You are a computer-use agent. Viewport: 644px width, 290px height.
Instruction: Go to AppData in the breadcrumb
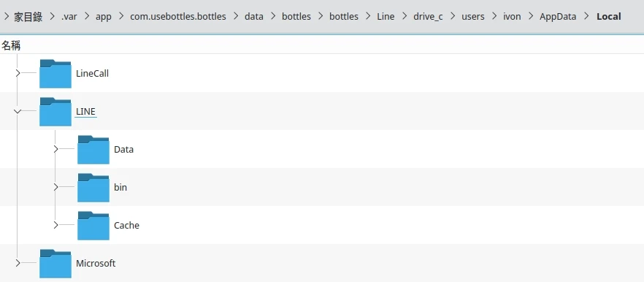(558, 16)
